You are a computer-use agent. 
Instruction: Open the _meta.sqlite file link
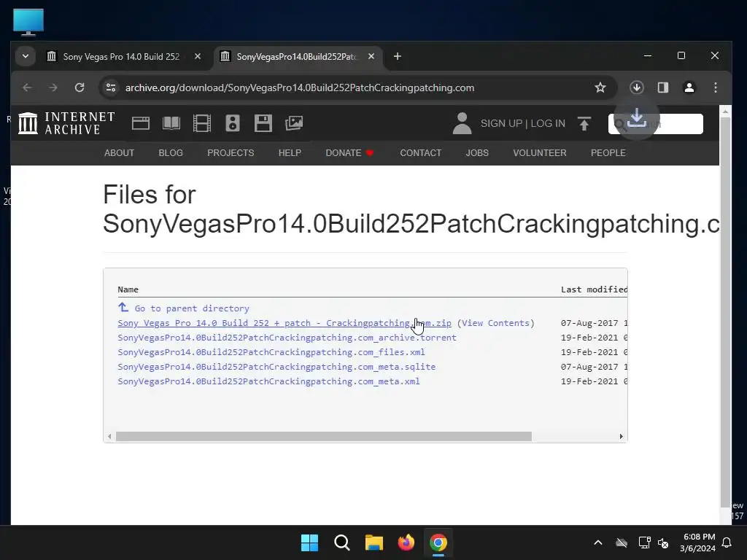click(x=276, y=367)
